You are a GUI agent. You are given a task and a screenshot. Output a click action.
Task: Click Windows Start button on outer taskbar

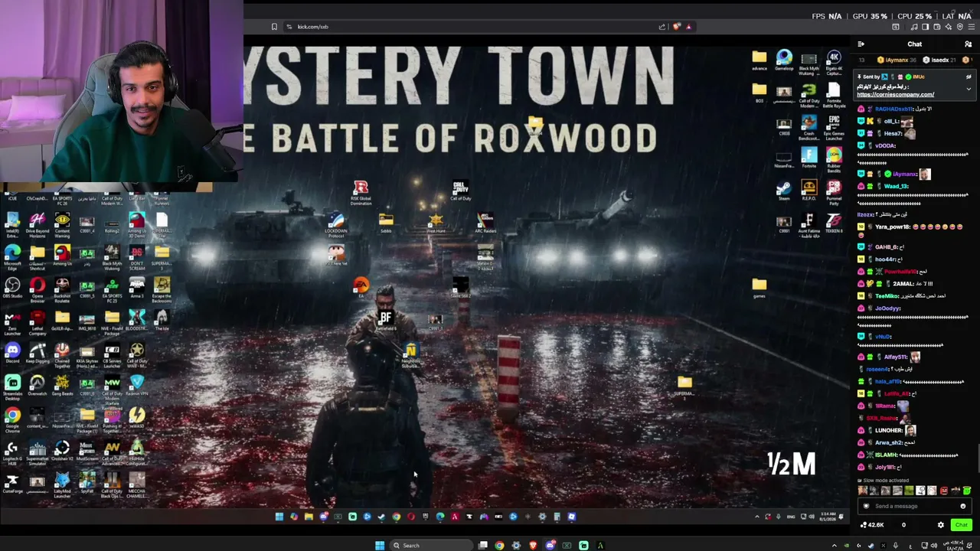379,546
